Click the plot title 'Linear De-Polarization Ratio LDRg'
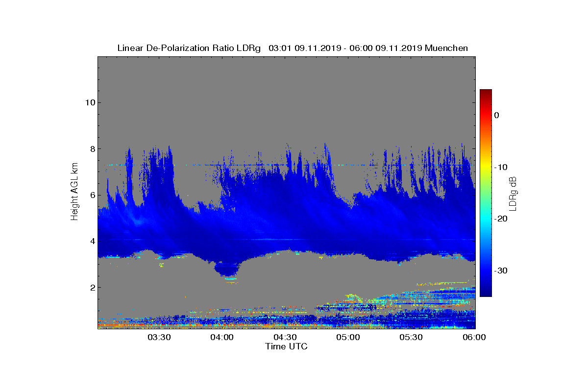This screenshot has width=588, height=392. [189, 48]
